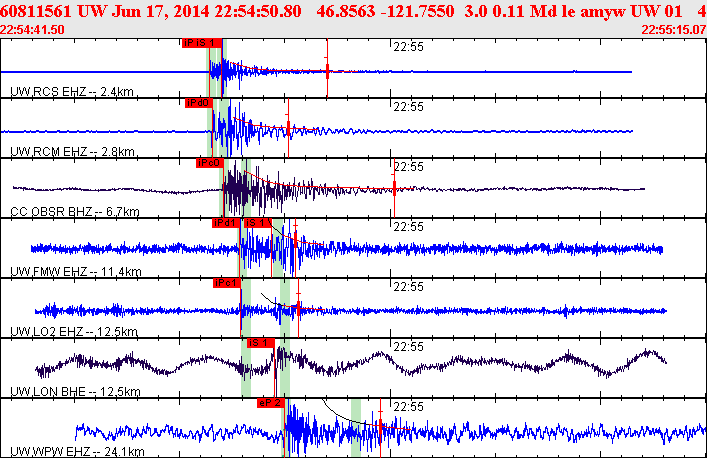This screenshot has height=458, width=707.
Task: Click the UW.LON BHE station label
Action: [73, 392]
